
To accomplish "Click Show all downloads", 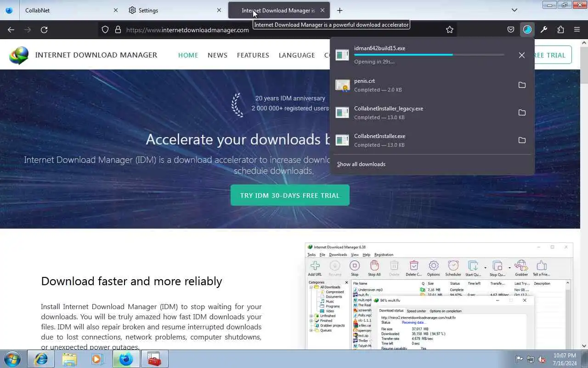I will pos(361,164).
